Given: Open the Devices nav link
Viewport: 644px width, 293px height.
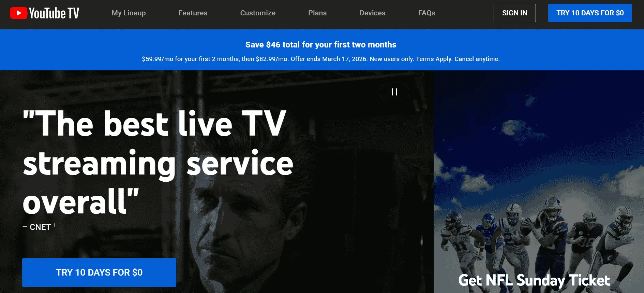Looking at the screenshot, I should pos(372,13).
